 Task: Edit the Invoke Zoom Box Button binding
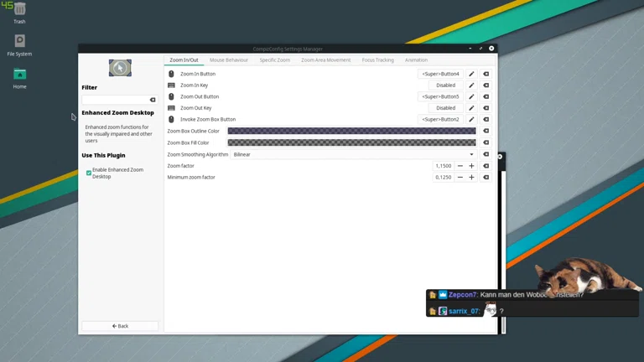471,120
